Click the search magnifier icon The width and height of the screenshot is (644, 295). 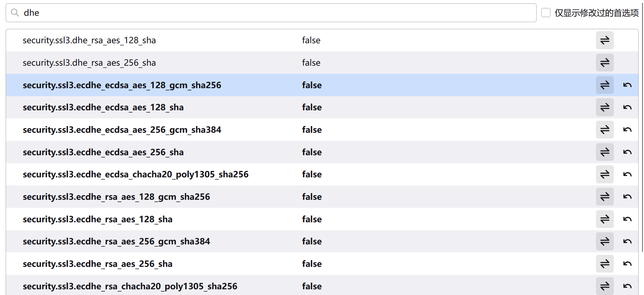tap(15, 13)
